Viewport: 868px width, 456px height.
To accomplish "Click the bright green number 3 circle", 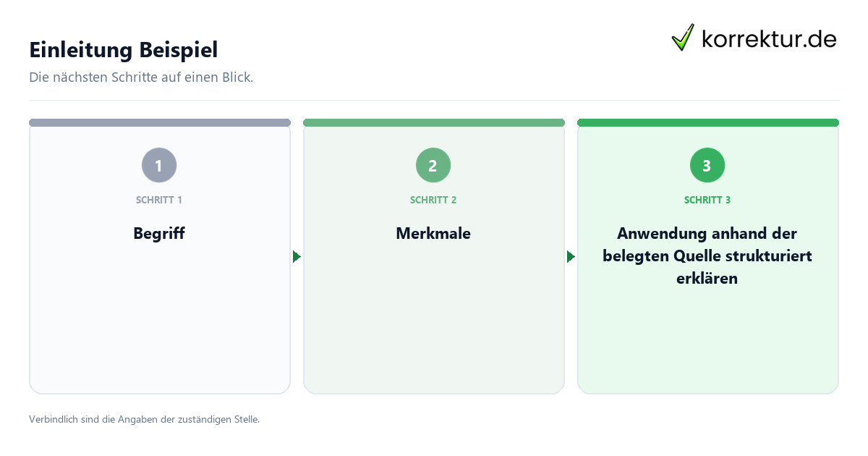I will click(x=707, y=166).
